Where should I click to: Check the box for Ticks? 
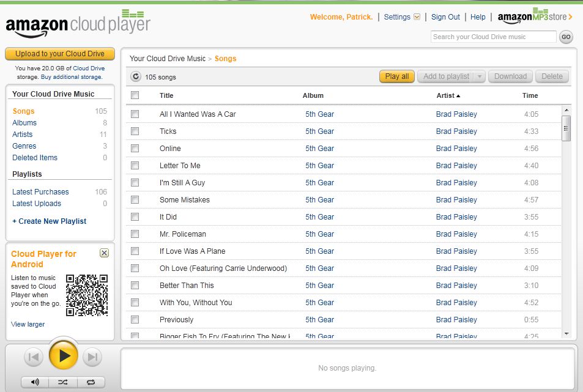coord(135,131)
